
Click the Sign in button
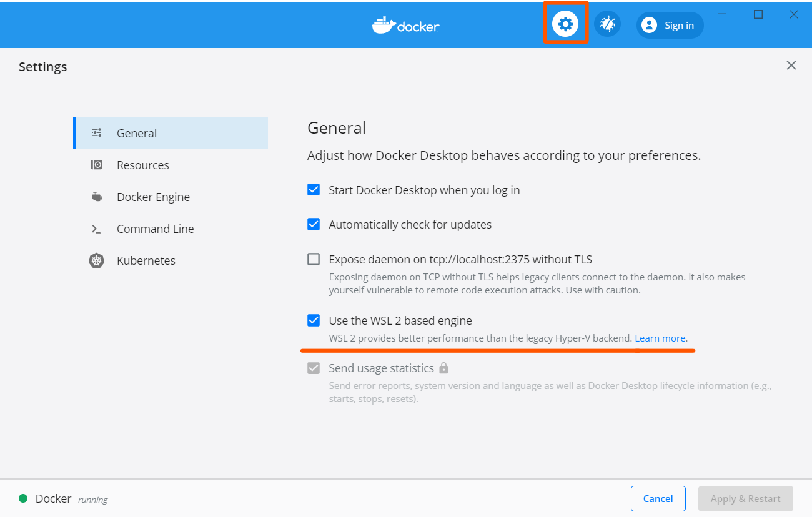670,25
